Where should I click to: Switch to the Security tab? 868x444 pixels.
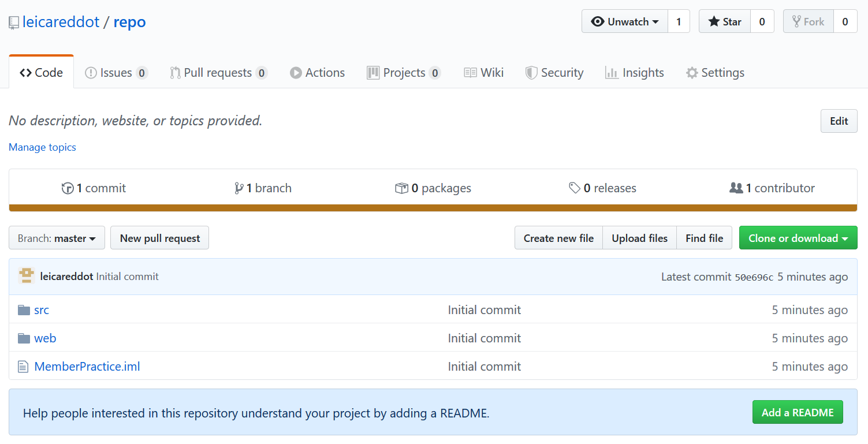(554, 73)
